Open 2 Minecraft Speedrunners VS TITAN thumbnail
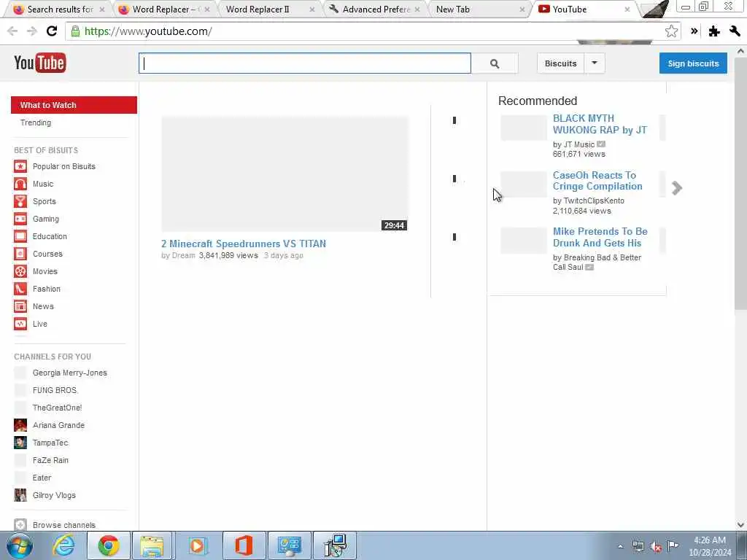The image size is (747, 560). (285, 174)
